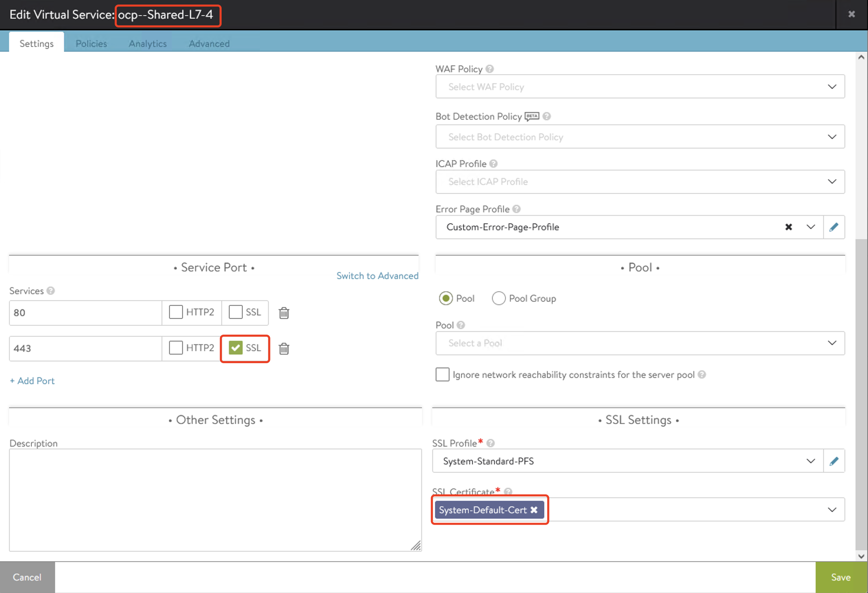Select the Pool Group radio button
The height and width of the screenshot is (593, 868).
coord(499,298)
